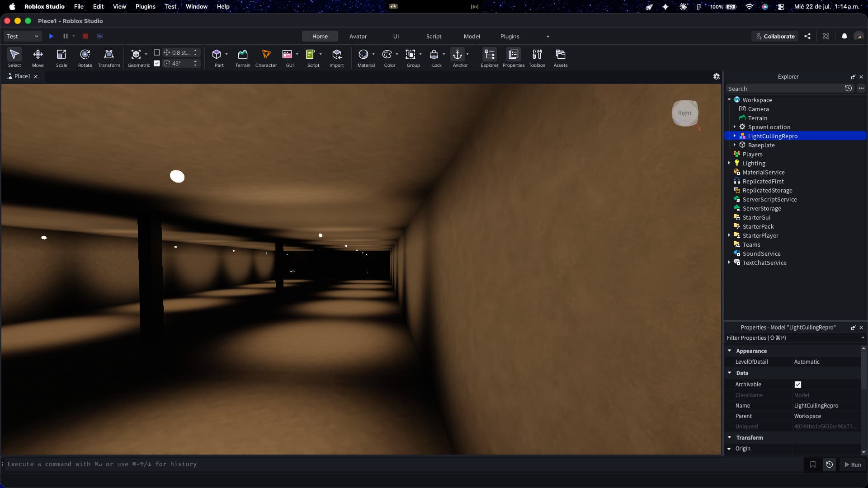Disable the 45° rotation snapping checkbox

157,63
